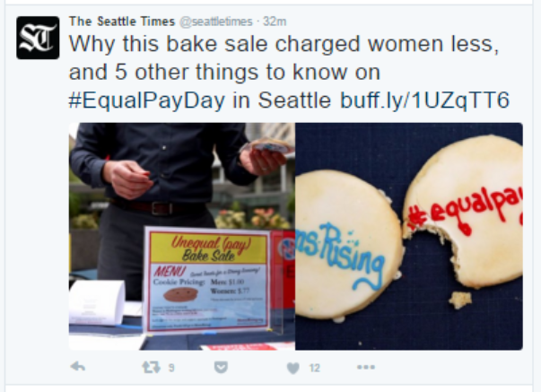Image resolution: width=541 pixels, height=392 pixels.
Task: Click the blue Rising iced cookie
Action: (x=348, y=244)
